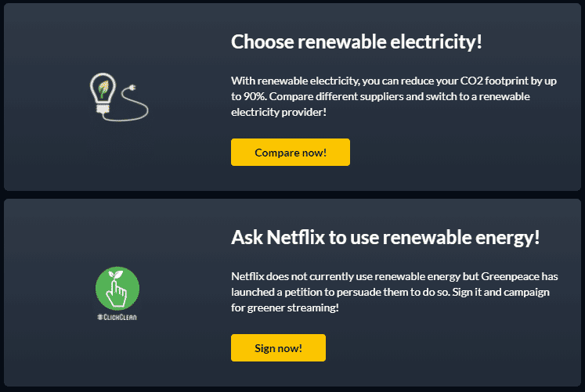585x392 pixels.
Task: Click the "for greener streaming!" text line
Action: (285, 307)
